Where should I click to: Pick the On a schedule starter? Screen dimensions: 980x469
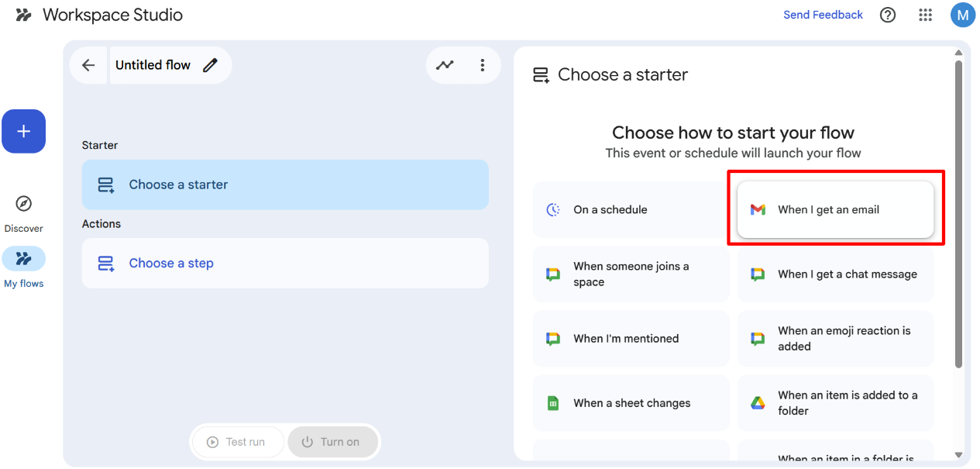coord(631,209)
